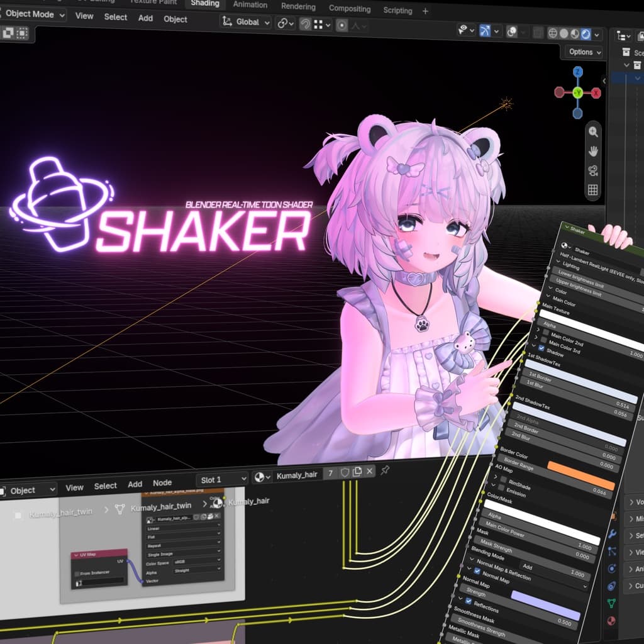This screenshot has height=644, width=644.
Task: Click the Kumaly_hair material name field
Action: (x=297, y=475)
